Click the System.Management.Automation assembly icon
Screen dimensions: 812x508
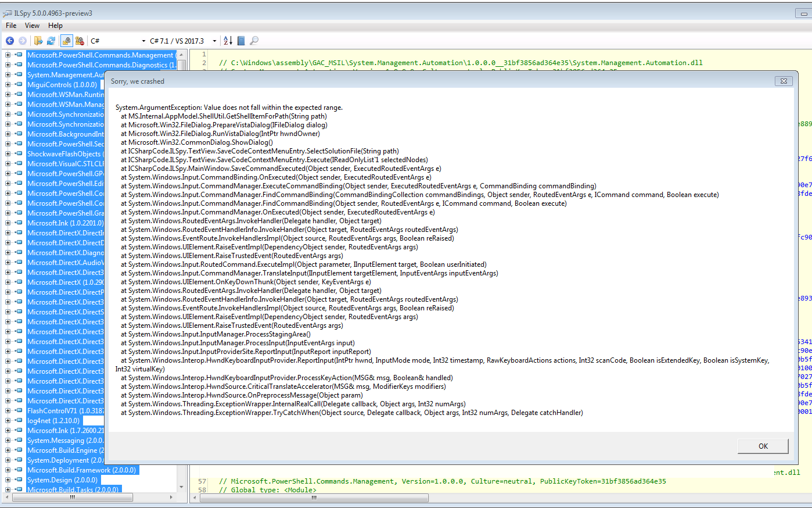(19, 75)
